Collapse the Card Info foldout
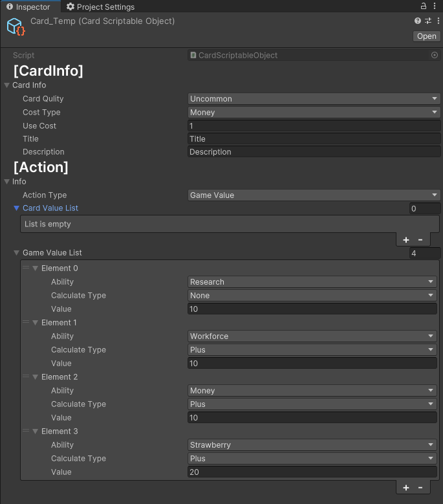This screenshot has height=504, width=443. coord(6,85)
